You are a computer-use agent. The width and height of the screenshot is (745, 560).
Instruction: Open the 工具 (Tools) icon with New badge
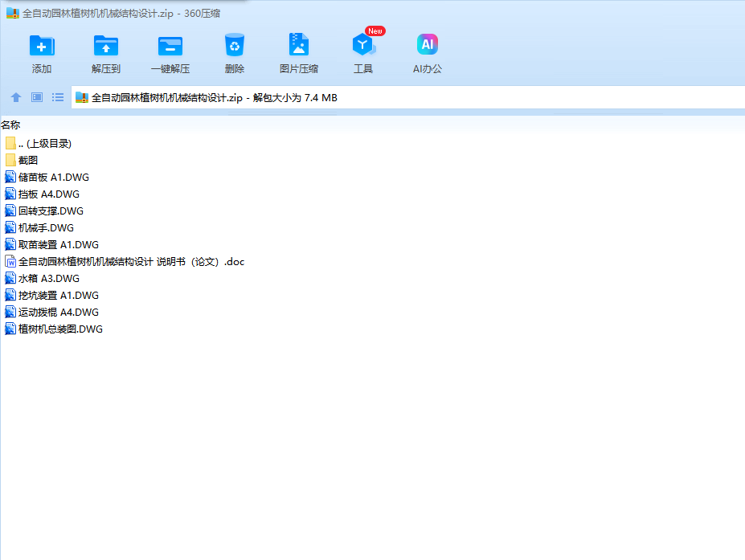point(363,45)
